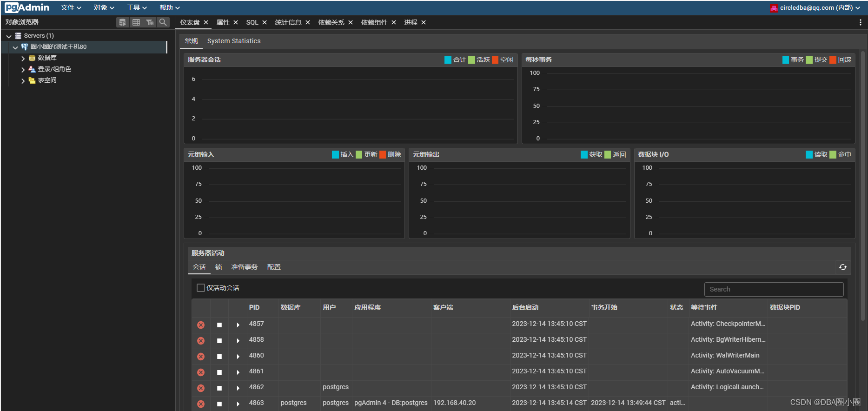
Task: Cancel active query for PID 4858
Action: [x=219, y=341]
